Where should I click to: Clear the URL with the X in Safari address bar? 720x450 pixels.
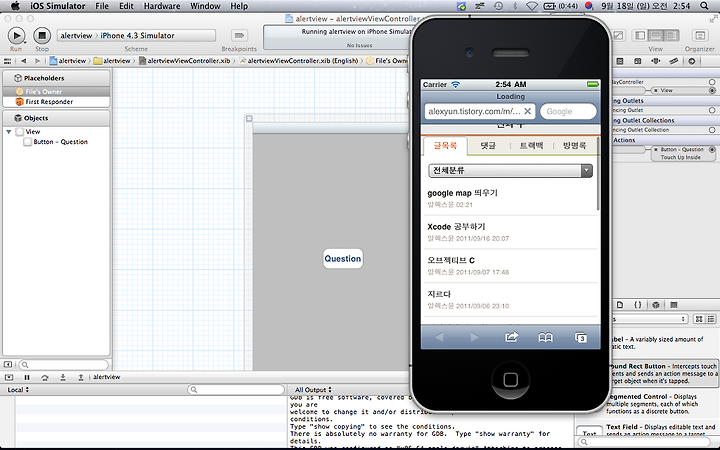pos(528,111)
